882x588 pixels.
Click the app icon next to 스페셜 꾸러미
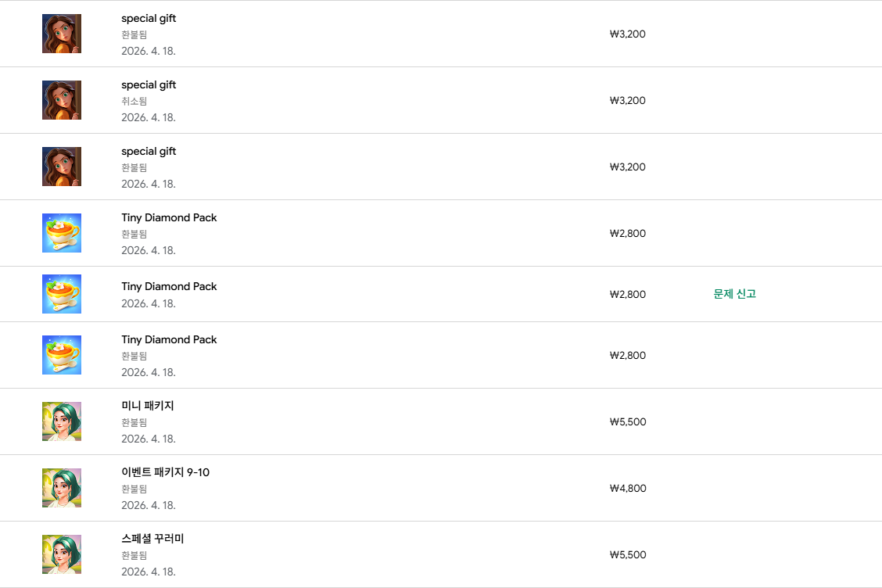click(62, 554)
